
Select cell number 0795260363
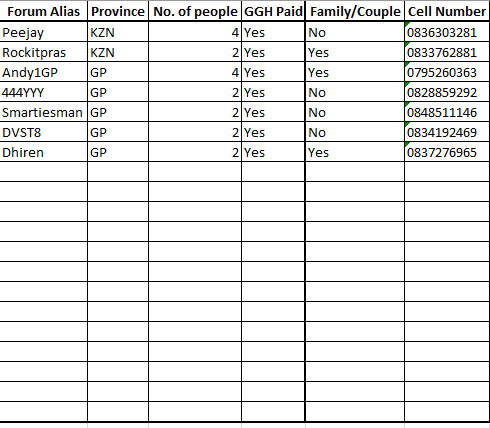pos(447,72)
